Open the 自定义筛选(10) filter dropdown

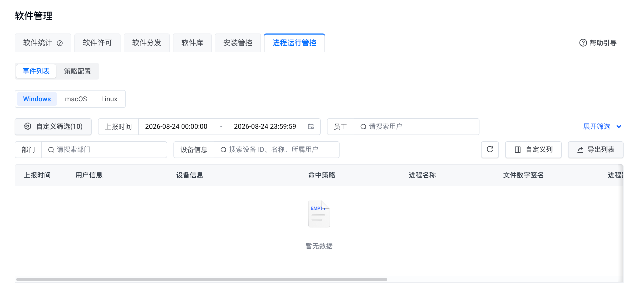coord(53,127)
